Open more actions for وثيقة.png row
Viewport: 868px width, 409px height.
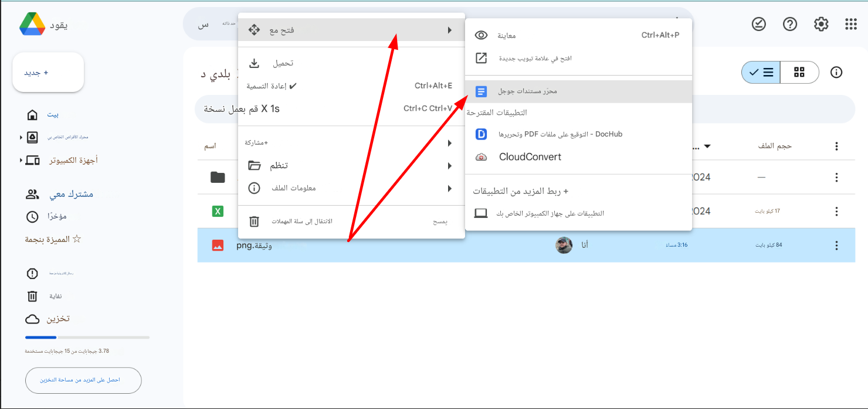click(836, 246)
